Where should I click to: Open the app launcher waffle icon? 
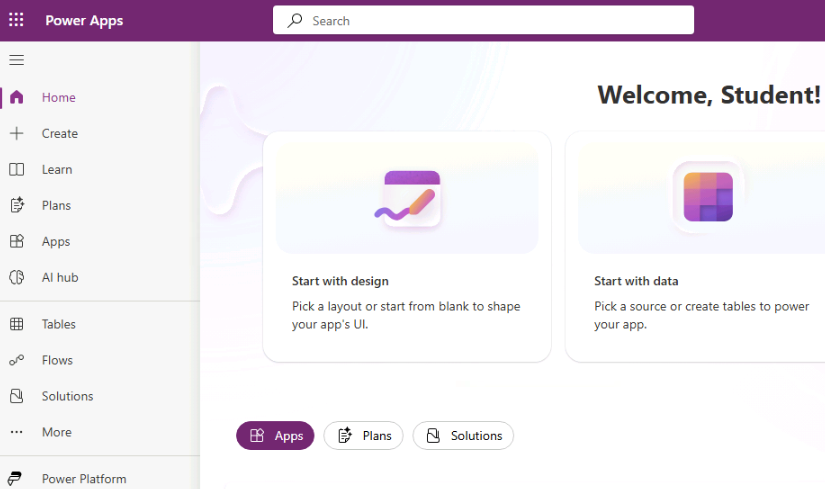pyautogui.click(x=16, y=20)
